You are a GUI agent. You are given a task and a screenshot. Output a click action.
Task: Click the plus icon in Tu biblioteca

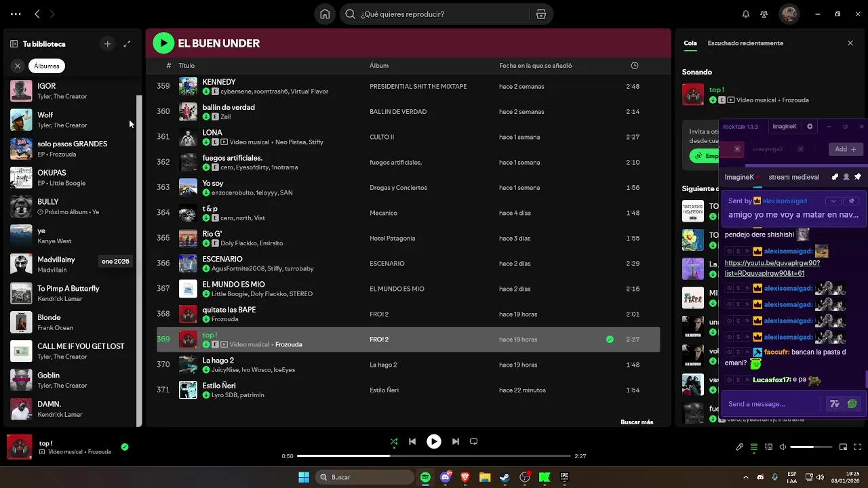[107, 44]
